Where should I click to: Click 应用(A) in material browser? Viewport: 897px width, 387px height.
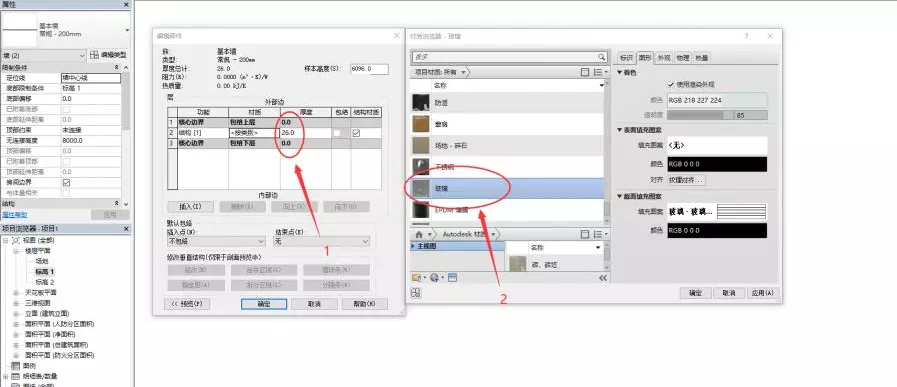pos(763,293)
